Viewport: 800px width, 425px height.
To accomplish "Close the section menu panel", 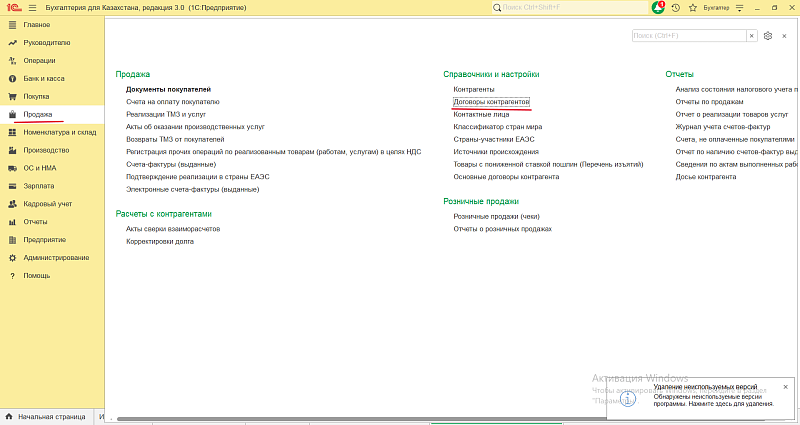I will tap(784, 36).
